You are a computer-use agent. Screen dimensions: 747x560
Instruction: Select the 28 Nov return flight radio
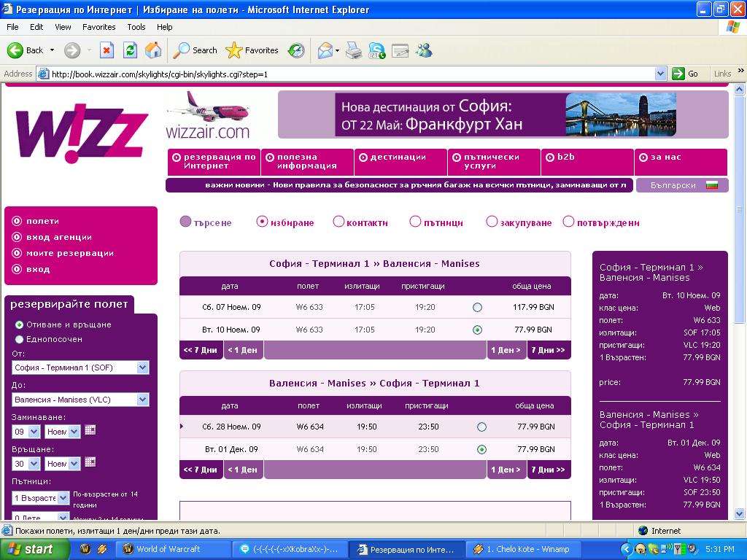pos(481,427)
